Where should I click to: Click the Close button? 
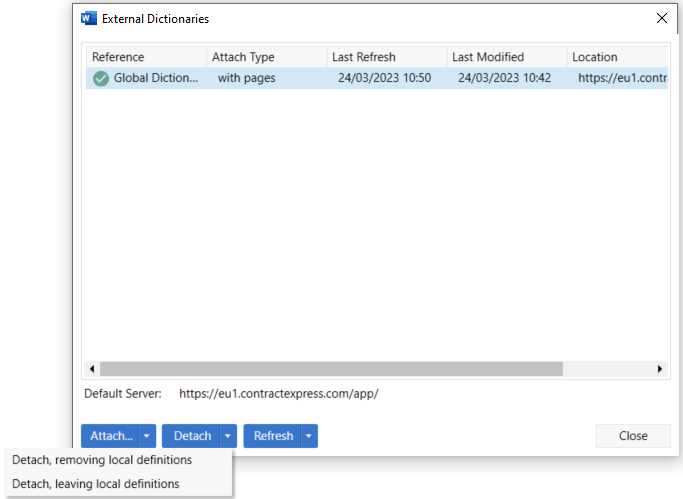pyautogui.click(x=633, y=436)
